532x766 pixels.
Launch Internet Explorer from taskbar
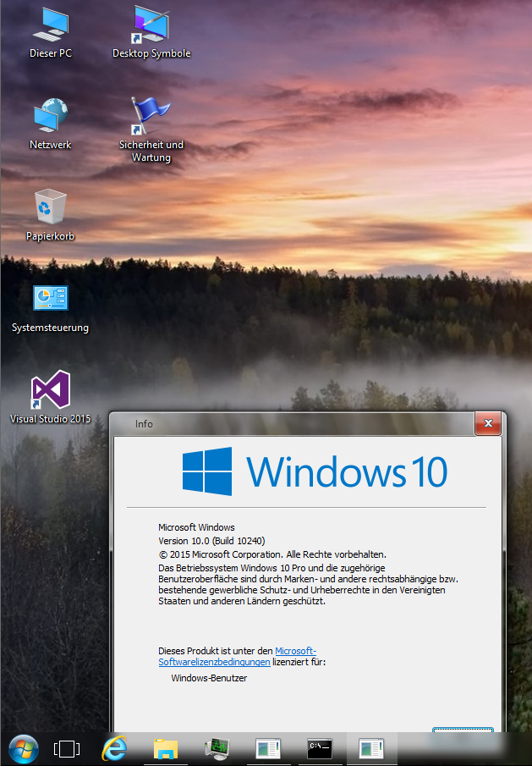115,748
